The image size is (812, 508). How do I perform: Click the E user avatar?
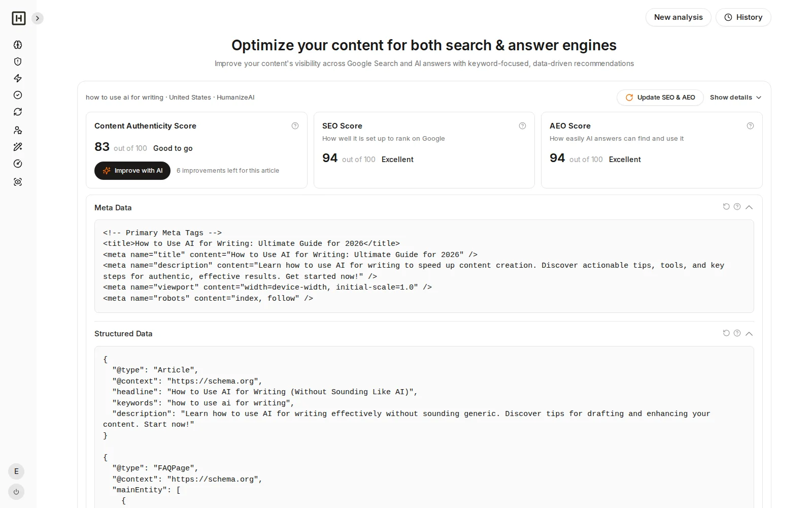pyautogui.click(x=16, y=471)
